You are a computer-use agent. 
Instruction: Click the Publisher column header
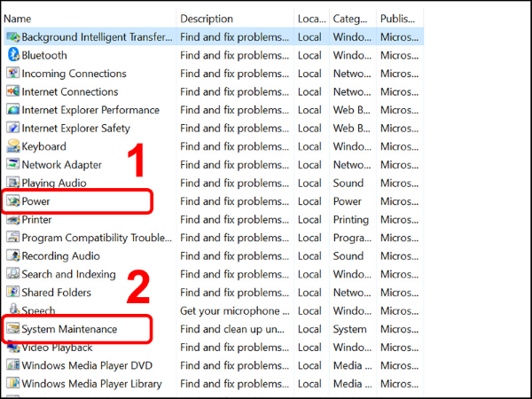[397, 19]
